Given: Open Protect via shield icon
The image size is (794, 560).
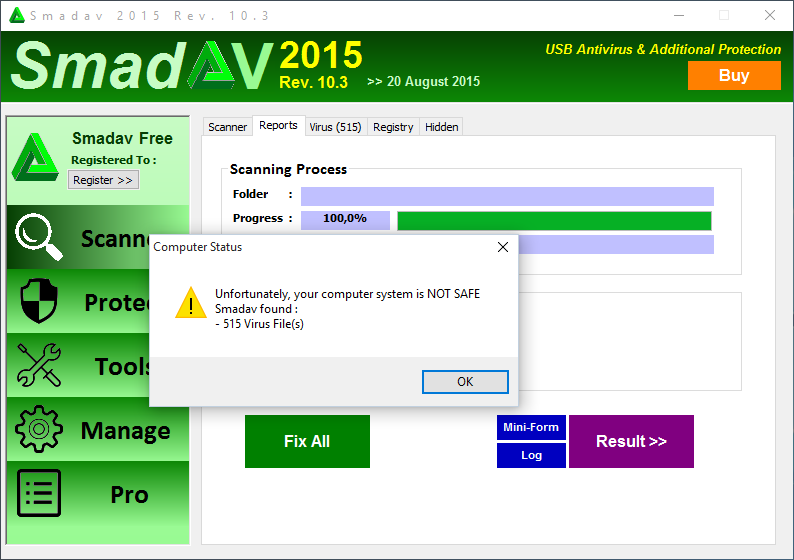Looking at the screenshot, I should click(39, 301).
